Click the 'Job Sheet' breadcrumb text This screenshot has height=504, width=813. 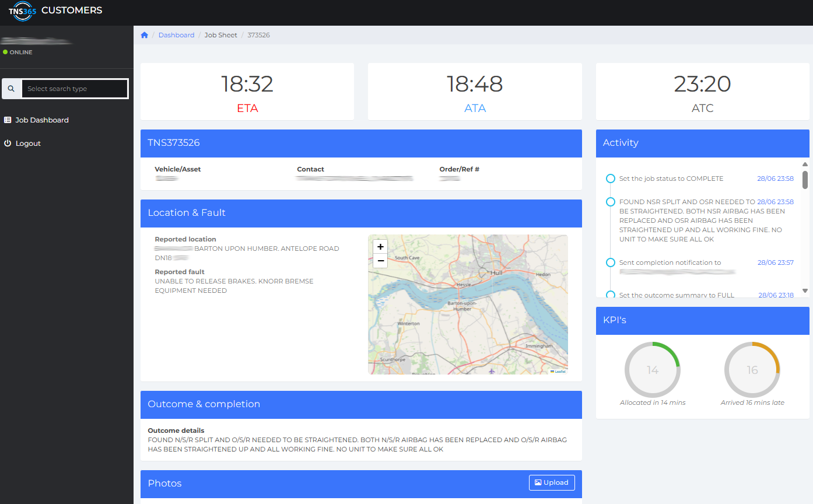coord(220,35)
